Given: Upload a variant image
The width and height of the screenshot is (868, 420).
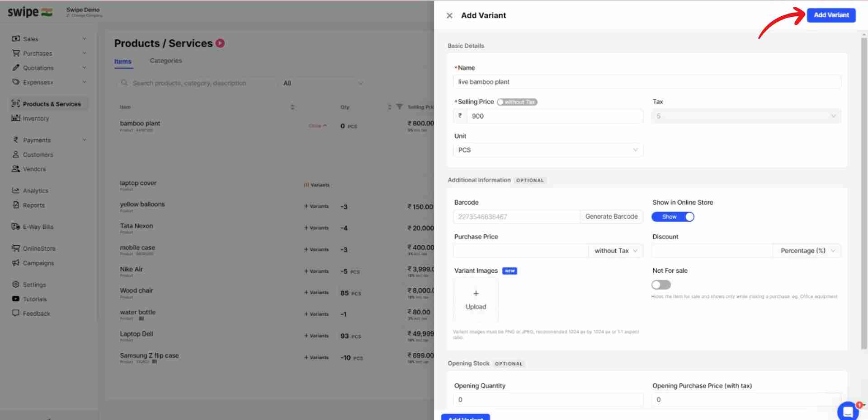Looking at the screenshot, I should 476,300.
